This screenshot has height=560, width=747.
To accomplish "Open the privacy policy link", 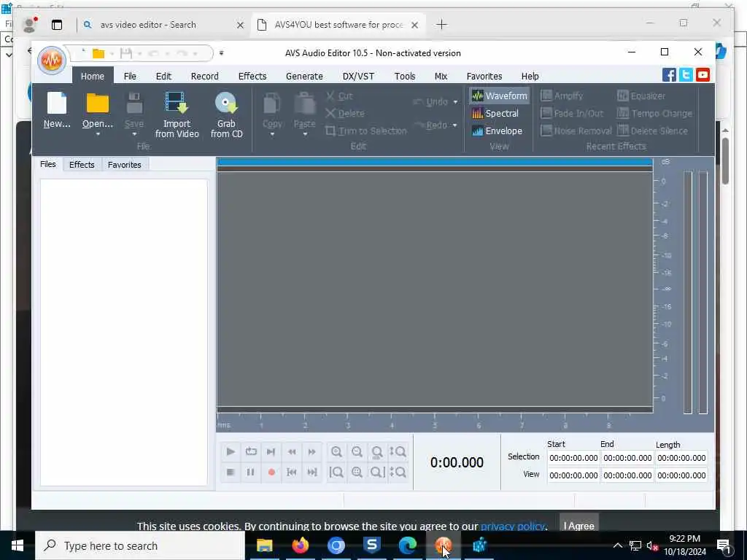I will 513,526.
